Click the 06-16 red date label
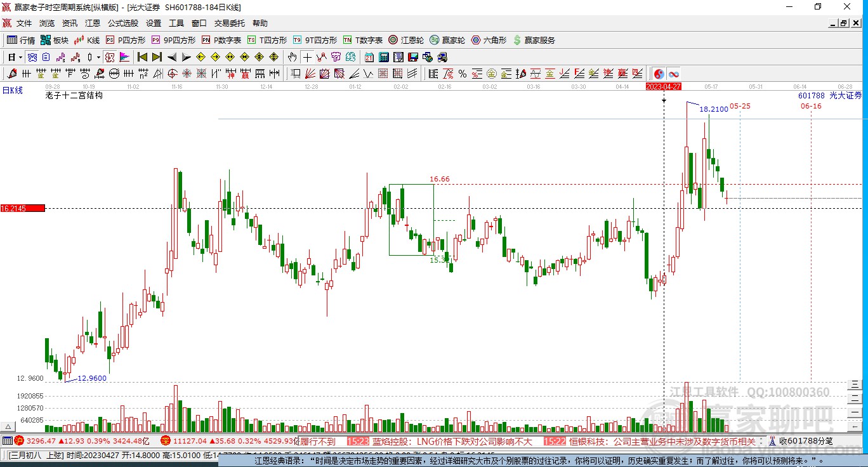The width and height of the screenshot is (868, 467). coord(811,106)
